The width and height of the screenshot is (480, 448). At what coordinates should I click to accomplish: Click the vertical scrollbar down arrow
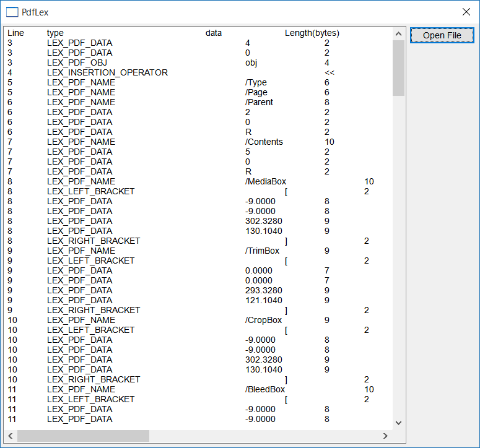[x=398, y=423]
